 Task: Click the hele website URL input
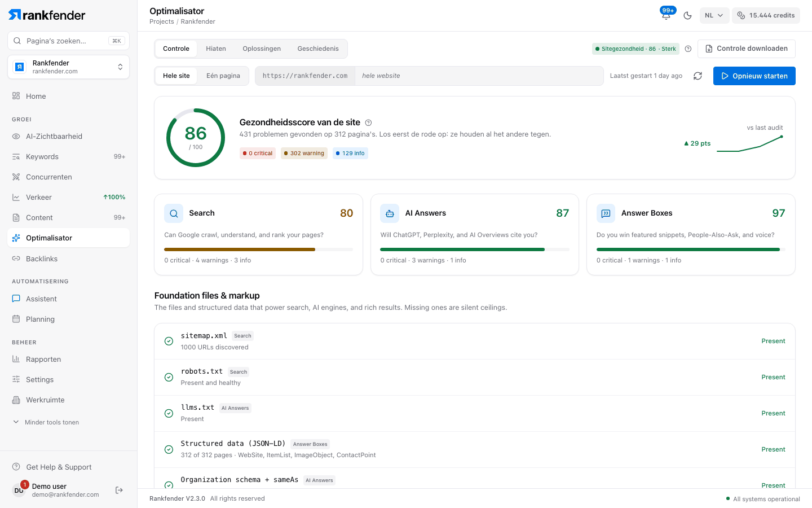click(479, 76)
